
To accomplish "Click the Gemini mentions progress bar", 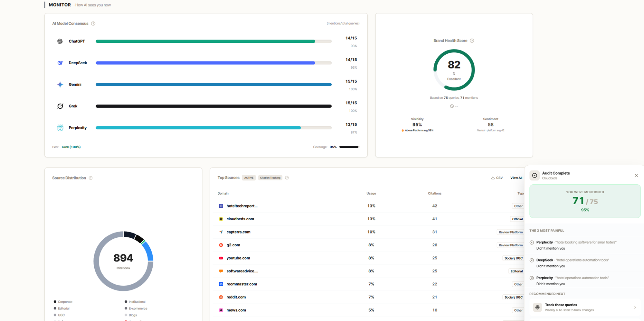I will click(213, 85).
